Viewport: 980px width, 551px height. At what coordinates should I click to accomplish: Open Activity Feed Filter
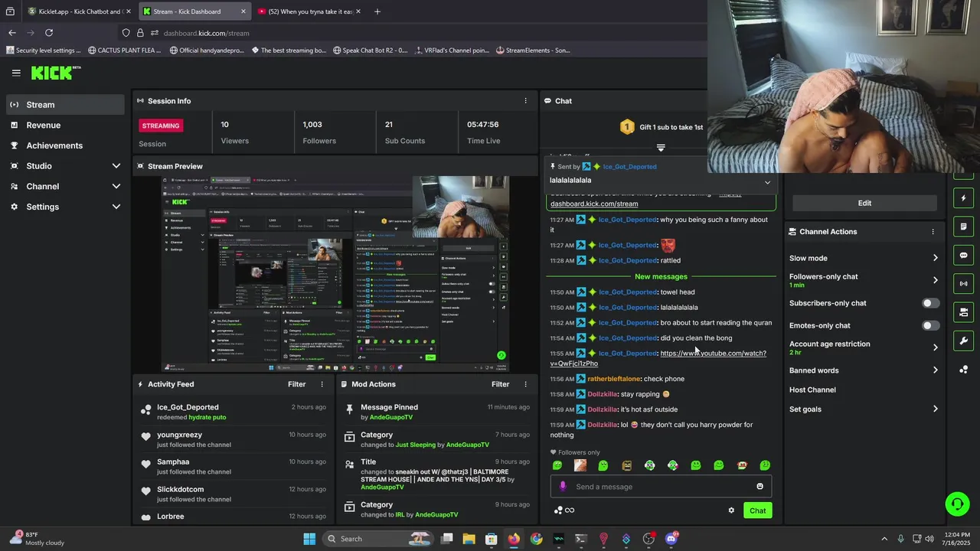point(296,384)
